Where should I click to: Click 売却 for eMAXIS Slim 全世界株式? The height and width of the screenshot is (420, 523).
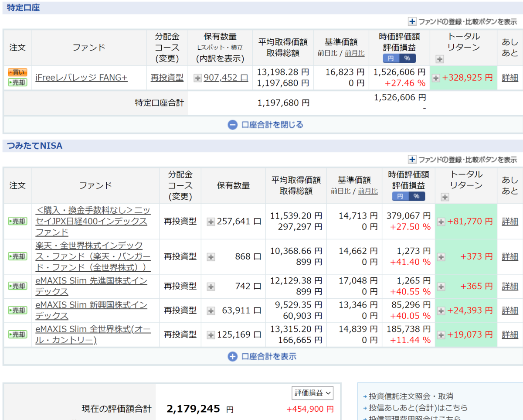point(17,335)
